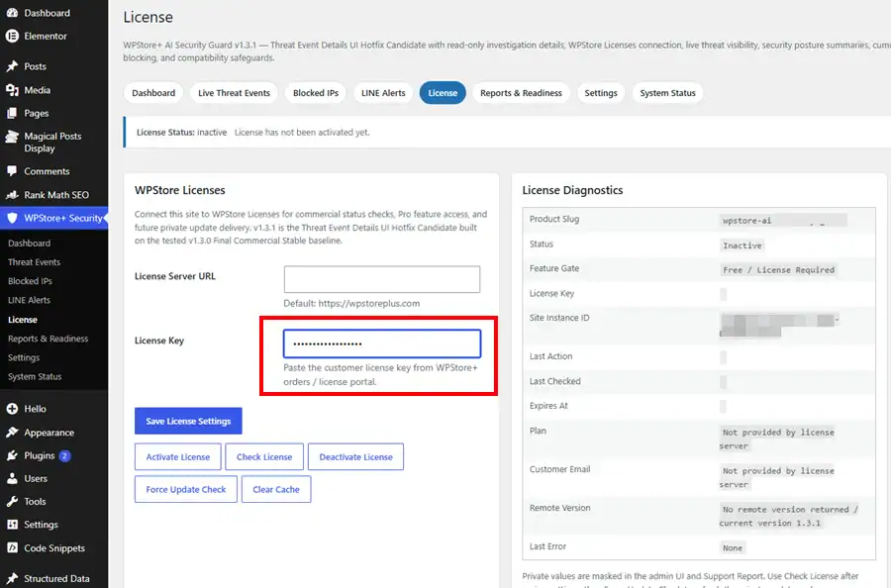The height and width of the screenshot is (588, 891).
Task: Click the Force Update Check button
Action: click(x=186, y=489)
